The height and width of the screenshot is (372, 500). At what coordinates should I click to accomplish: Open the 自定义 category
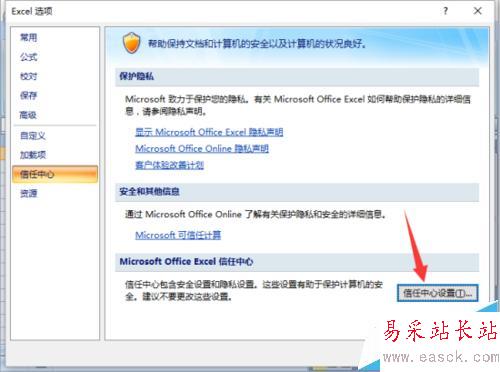33,135
